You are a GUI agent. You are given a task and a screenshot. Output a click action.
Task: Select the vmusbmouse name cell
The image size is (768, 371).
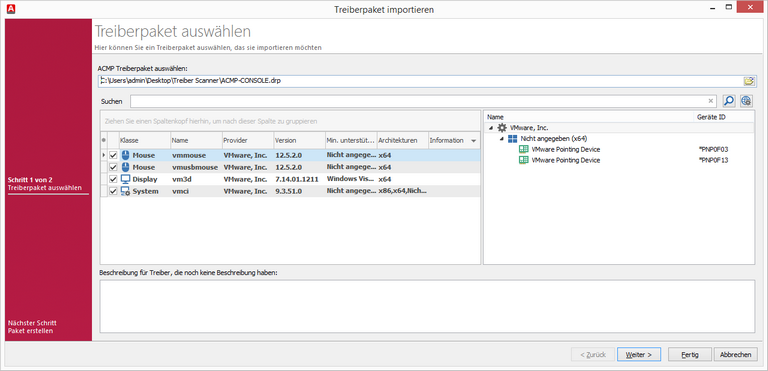point(196,167)
